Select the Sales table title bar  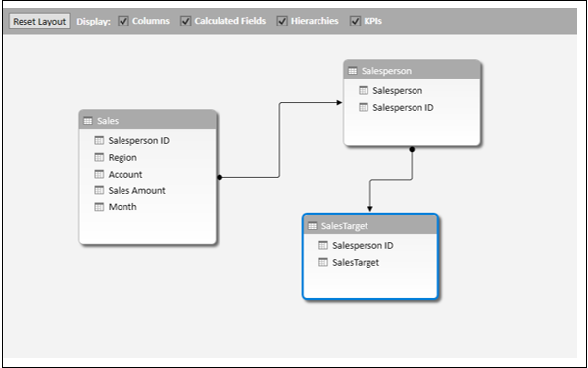coord(148,120)
